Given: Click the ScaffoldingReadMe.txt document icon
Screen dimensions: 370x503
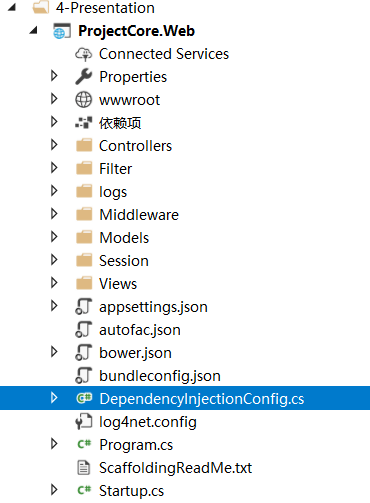Looking at the screenshot, I should pos(83,467).
